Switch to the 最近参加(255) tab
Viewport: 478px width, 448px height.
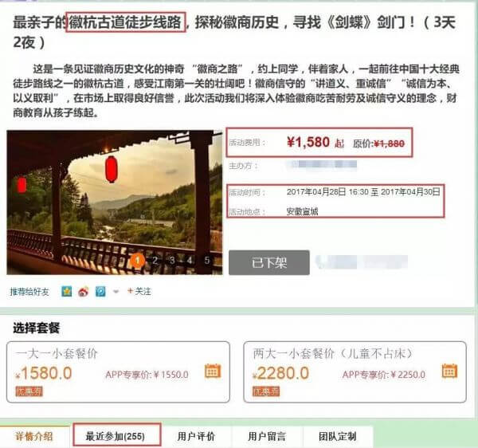117,435
